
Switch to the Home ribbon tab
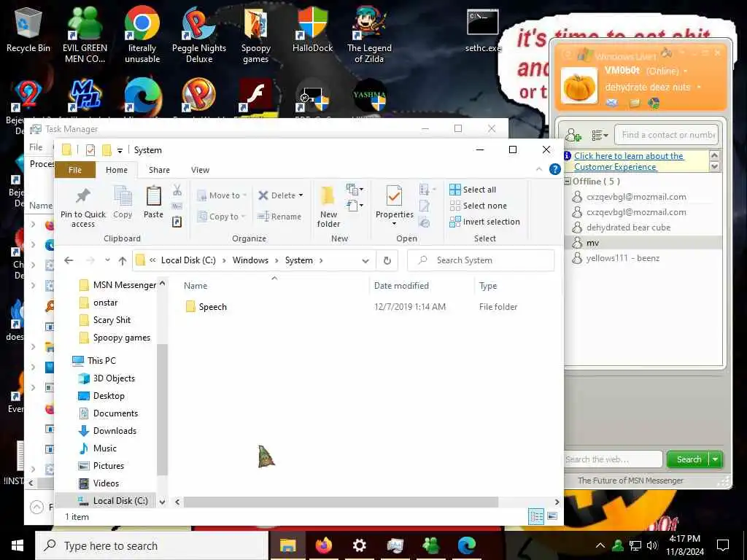tap(117, 170)
